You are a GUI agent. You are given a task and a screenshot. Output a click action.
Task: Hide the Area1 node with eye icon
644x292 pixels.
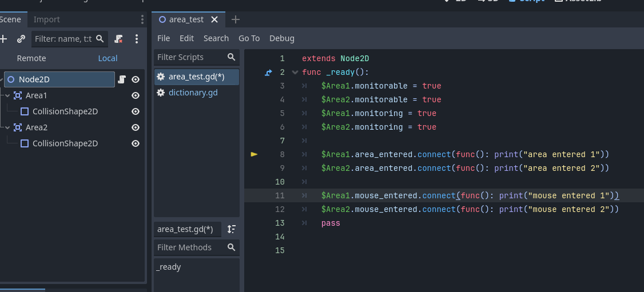[136, 95]
